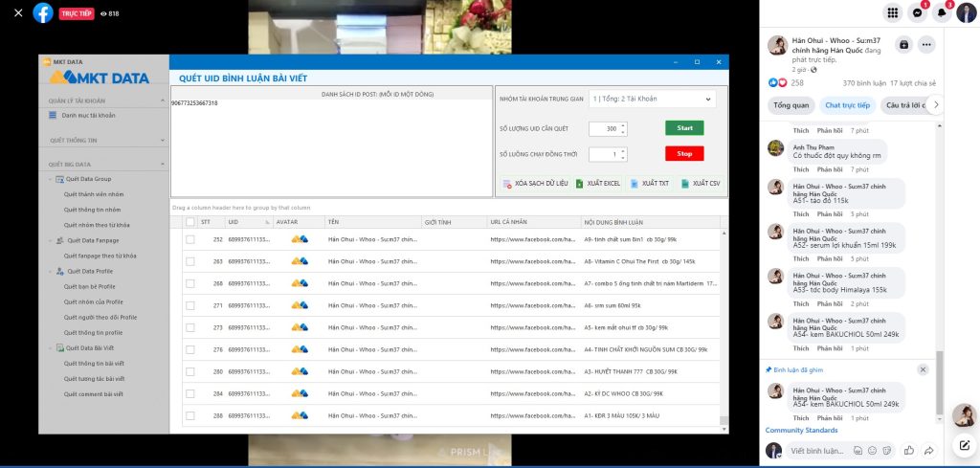Export results with Xuất Excel

pos(598,183)
